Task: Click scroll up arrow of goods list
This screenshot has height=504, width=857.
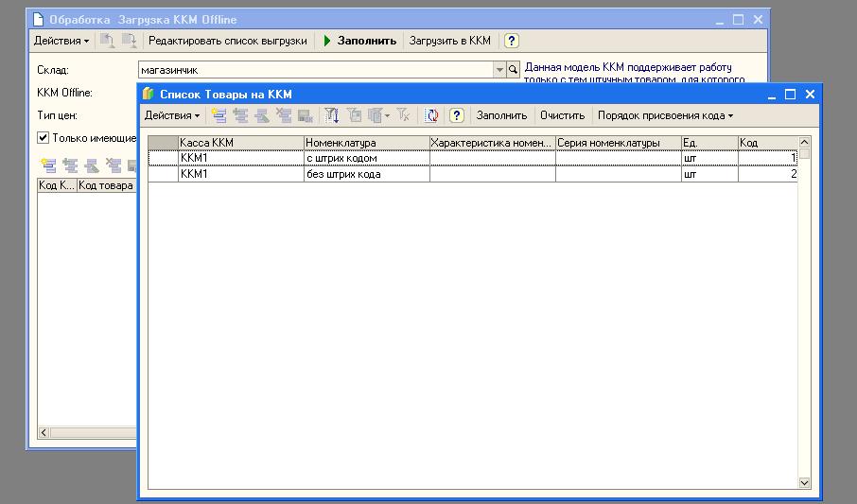Action: [x=804, y=142]
